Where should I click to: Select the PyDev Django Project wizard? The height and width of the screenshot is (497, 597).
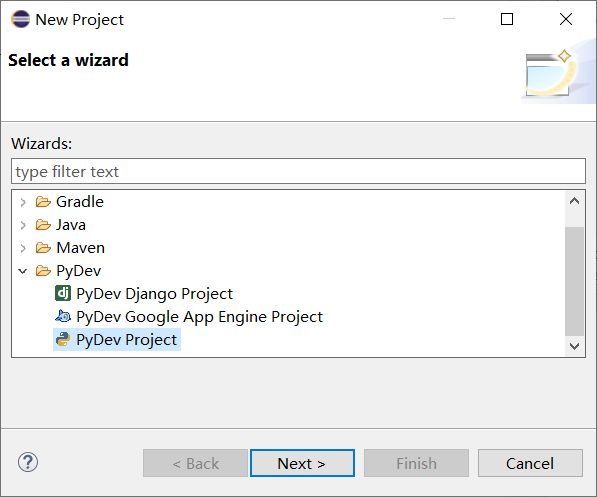tap(154, 294)
